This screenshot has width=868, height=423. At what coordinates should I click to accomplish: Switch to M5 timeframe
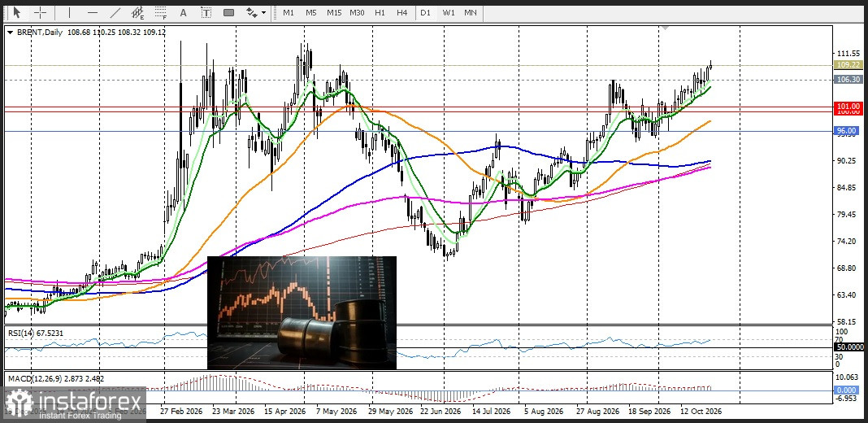311,11
